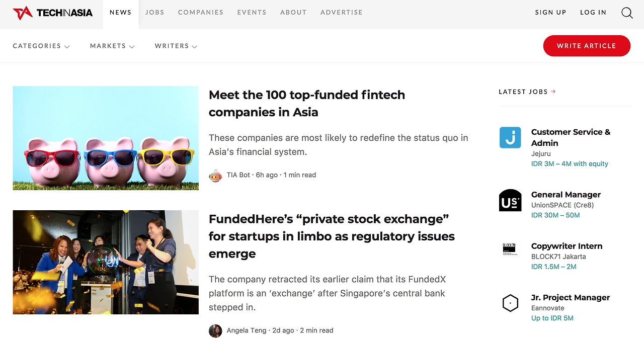Select the UnionSPACE company logo
This screenshot has width=644, height=340.
tap(510, 200)
